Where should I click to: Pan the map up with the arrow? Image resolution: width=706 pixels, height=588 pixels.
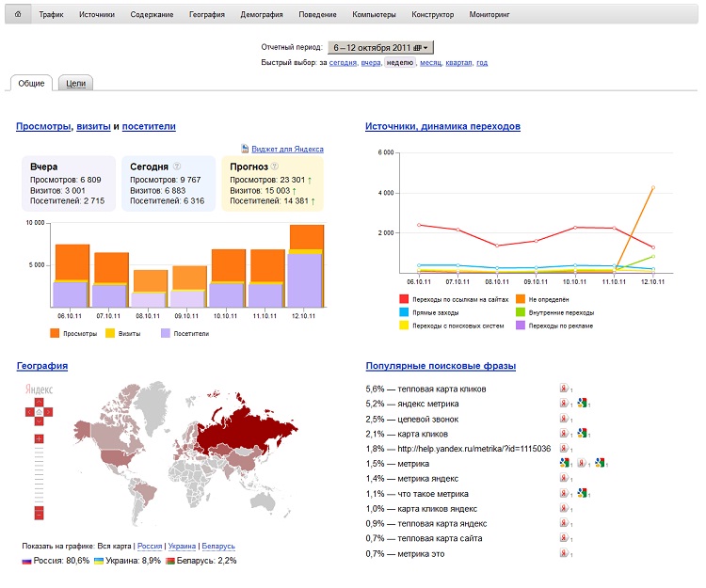[x=39, y=401]
